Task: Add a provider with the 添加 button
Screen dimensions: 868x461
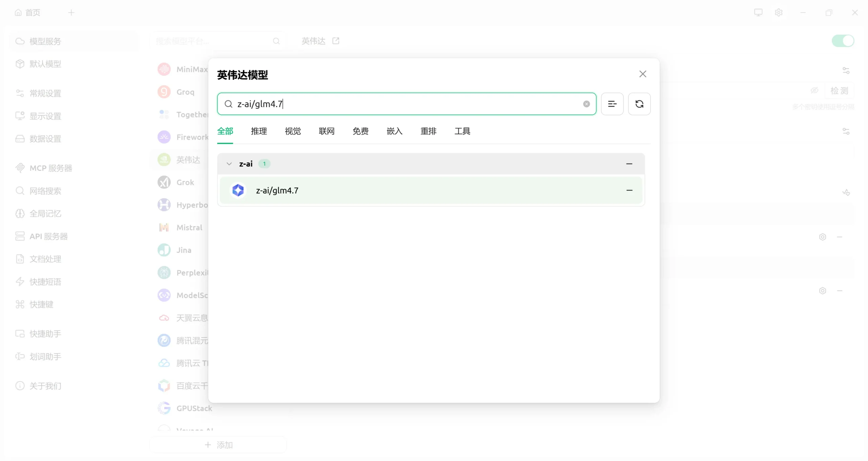Action: 218,445
